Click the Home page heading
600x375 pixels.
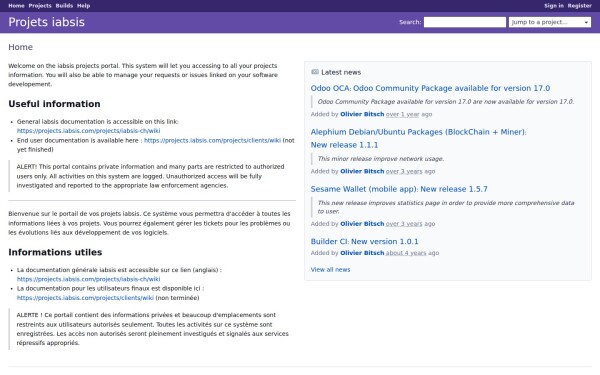pyautogui.click(x=20, y=47)
